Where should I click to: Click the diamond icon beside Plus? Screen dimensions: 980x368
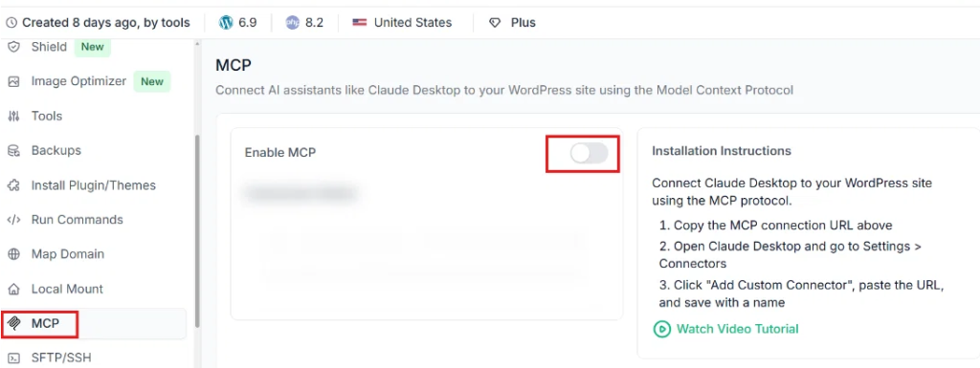[x=495, y=22]
